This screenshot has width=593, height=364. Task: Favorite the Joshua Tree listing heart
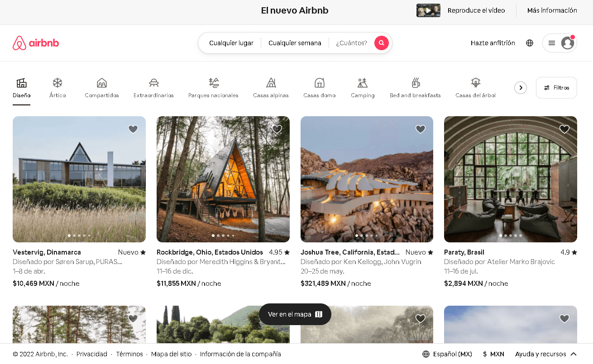tap(421, 129)
